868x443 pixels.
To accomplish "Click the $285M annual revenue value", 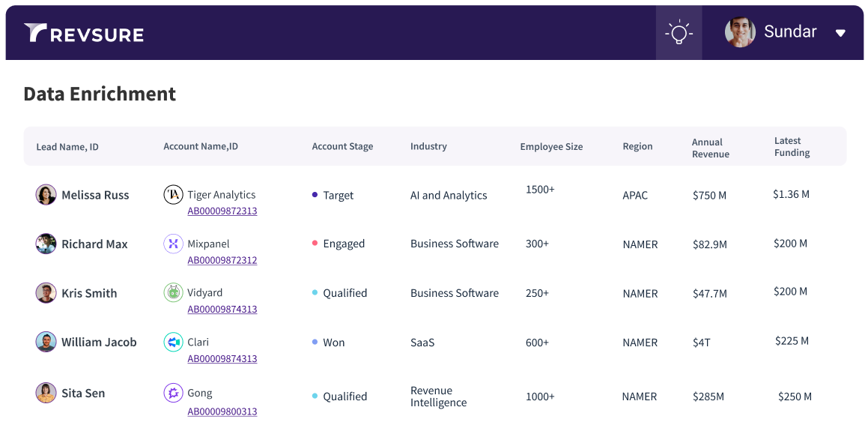I will pyautogui.click(x=708, y=397).
